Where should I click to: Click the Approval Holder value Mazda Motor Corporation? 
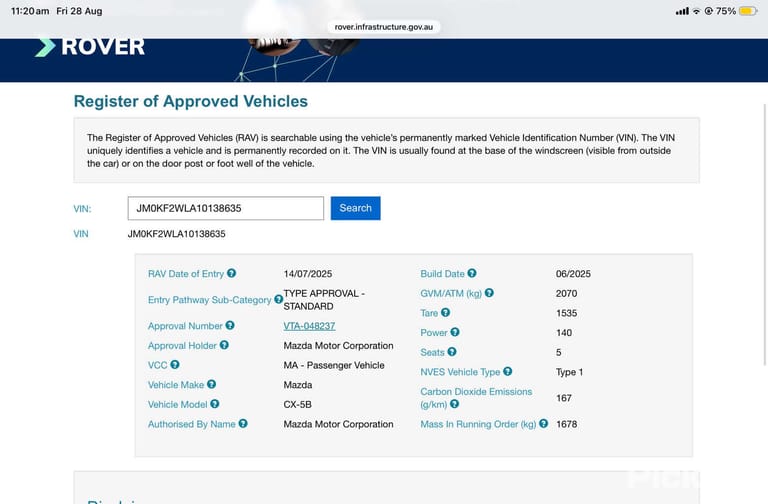[x=338, y=345]
